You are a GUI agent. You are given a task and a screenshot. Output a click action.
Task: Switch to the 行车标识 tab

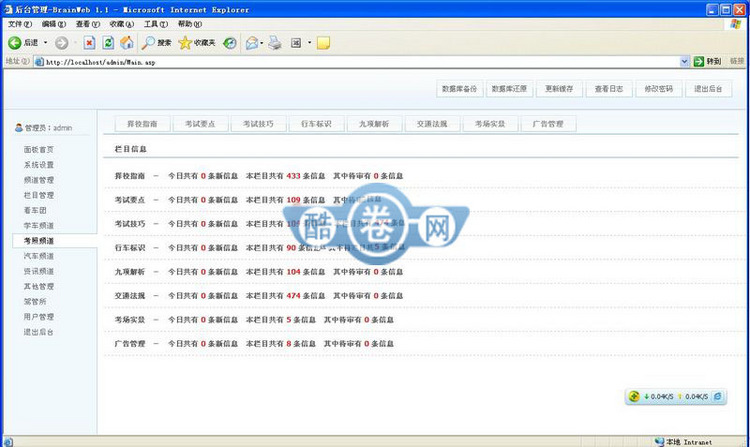(x=316, y=124)
